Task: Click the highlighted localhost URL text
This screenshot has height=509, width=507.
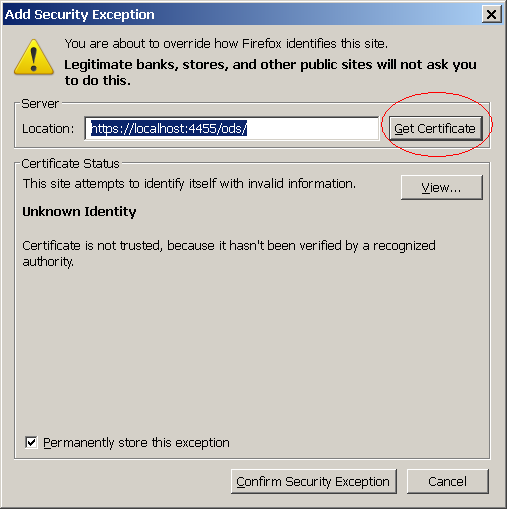Action: coord(169,129)
